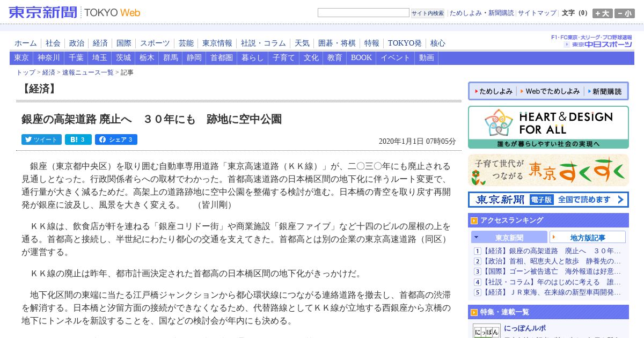Select the 暮らし tab
The width and height of the screenshot is (644, 338).
pos(253,58)
